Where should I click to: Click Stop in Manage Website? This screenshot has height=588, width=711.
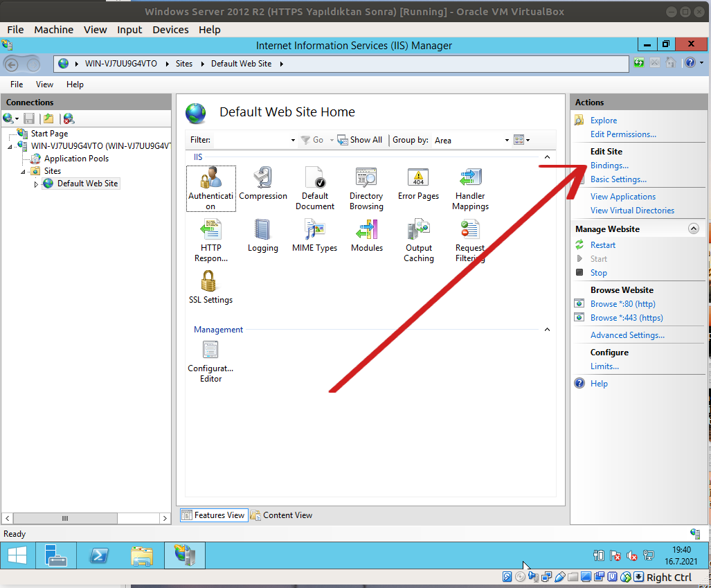point(599,273)
